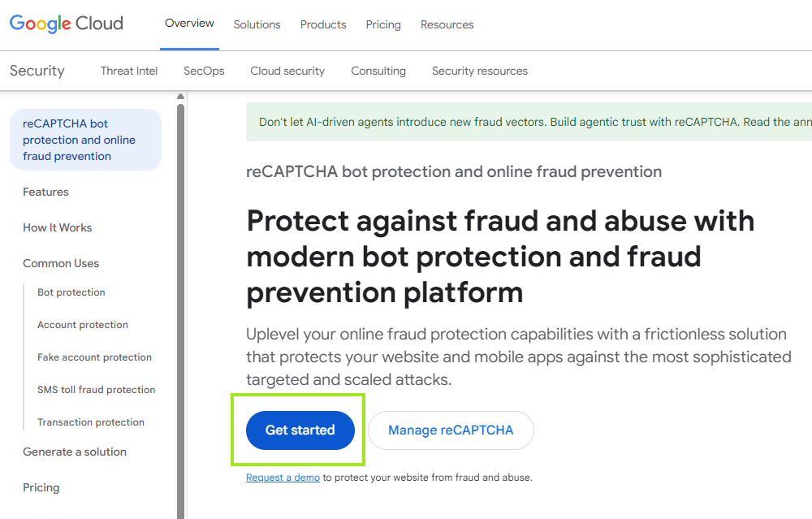Open Generate a solution in sidebar
This screenshot has height=519, width=812.
[75, 452]
